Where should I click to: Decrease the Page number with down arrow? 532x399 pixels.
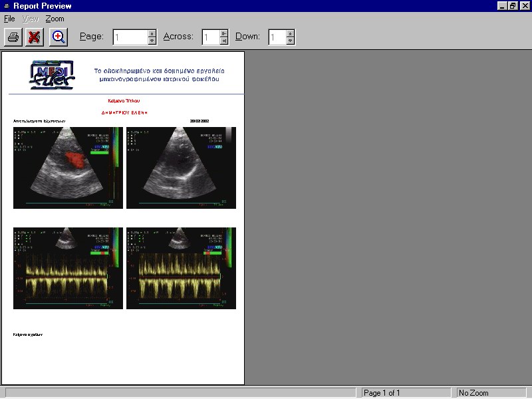pyautogui.click(x=152, y=41)
